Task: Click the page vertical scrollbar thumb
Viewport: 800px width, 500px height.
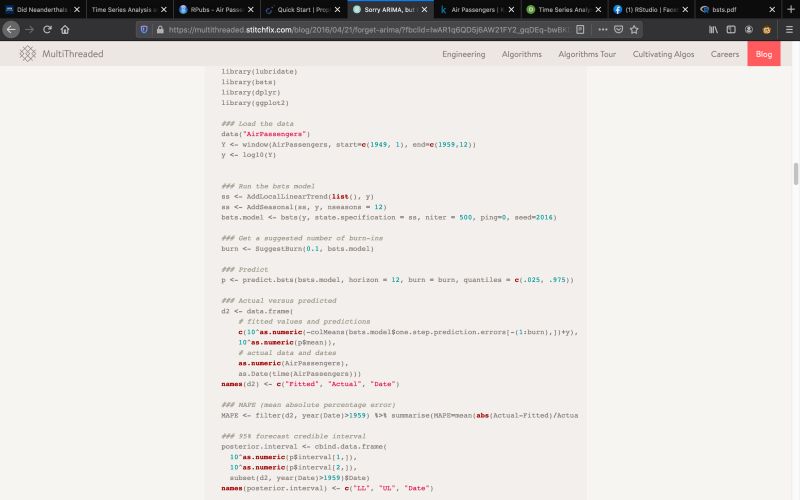Action: tap(795, 174)
